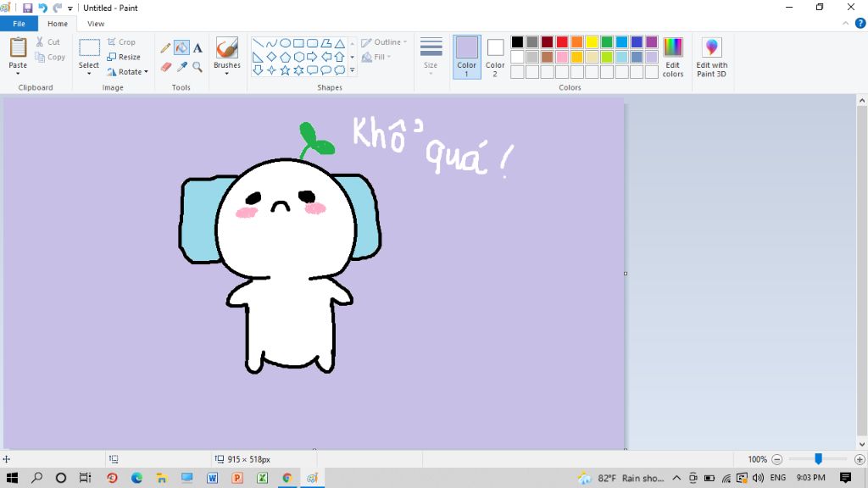Switch to the Home tab

click(58, 24)
